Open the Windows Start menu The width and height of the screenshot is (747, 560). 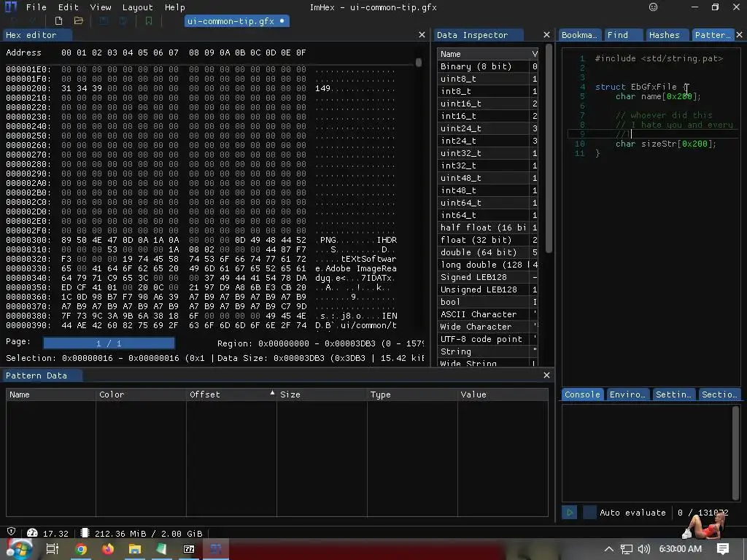tap(18, 549)
